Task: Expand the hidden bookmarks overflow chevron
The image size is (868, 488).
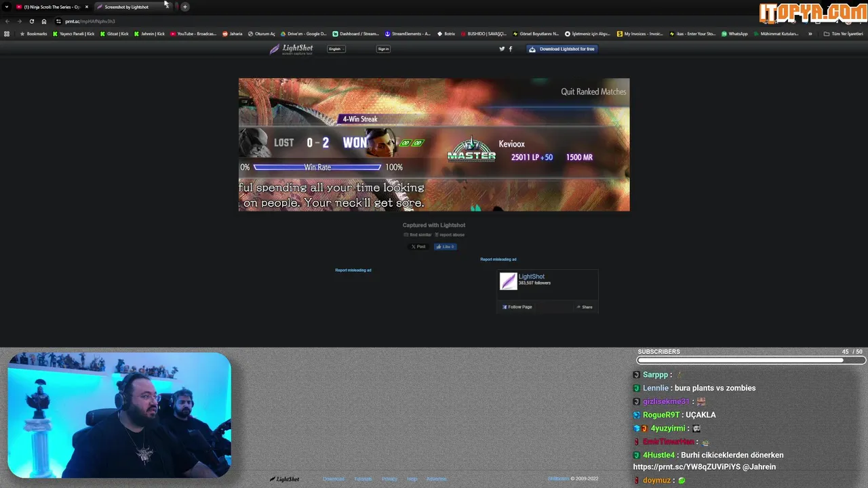Action: [810, 33]
